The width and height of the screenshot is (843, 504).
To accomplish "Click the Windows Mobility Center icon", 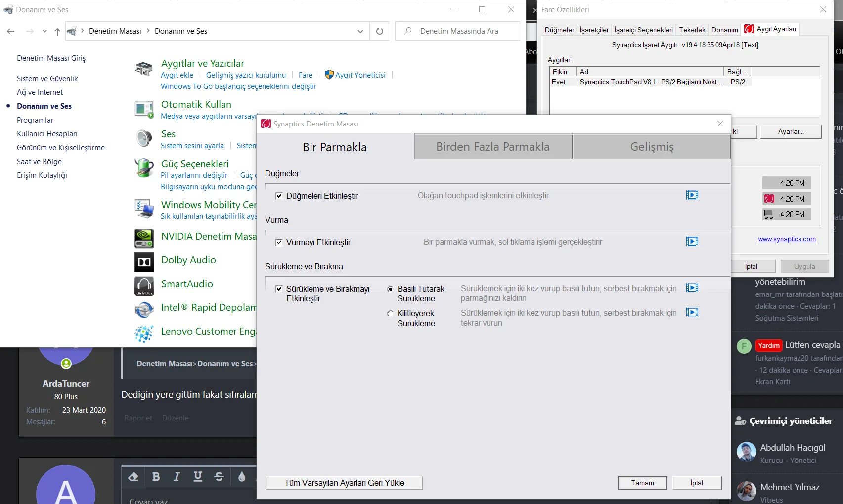I will [x=144, y=209].
